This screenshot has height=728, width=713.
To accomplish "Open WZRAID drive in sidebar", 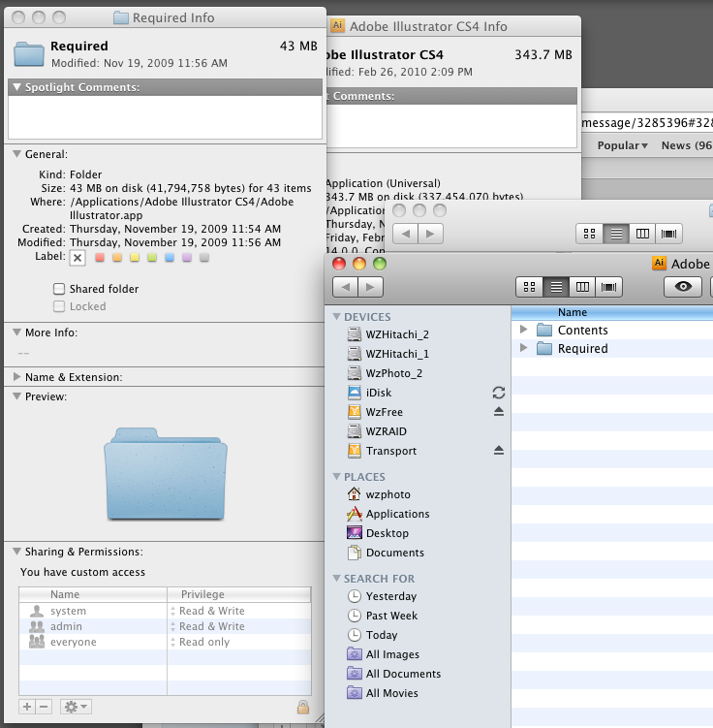I will click(377, 431).
